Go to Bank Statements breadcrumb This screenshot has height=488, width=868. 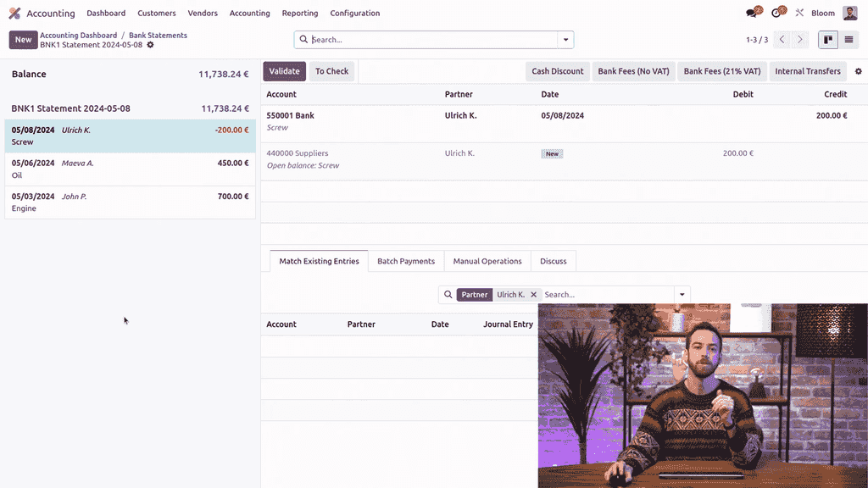click(158, 36)
